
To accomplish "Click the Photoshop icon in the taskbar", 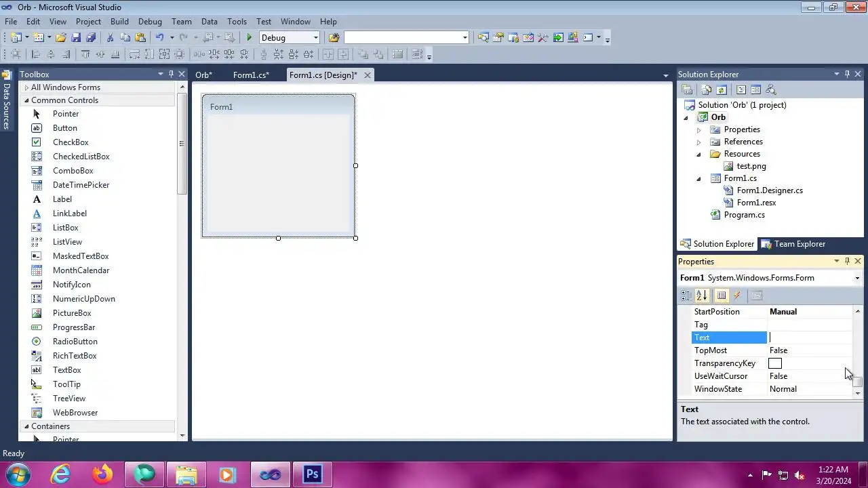I will pyautogui.click(x=312, y=474).
